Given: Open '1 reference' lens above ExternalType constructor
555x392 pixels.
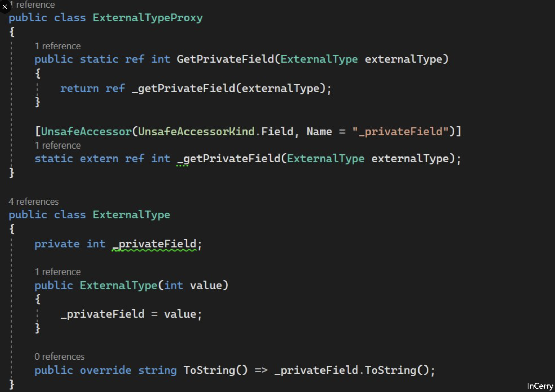Looking at the screenshot, I should [58, 272].
